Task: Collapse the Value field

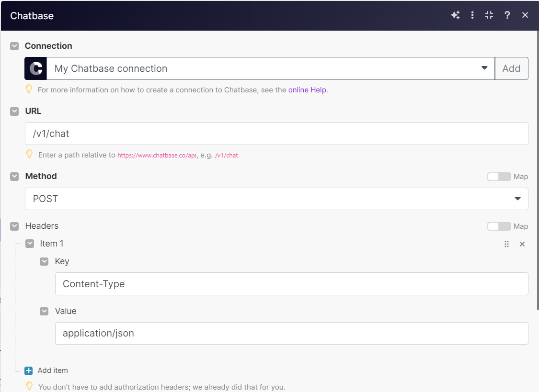Action: [x=44, y=311]
